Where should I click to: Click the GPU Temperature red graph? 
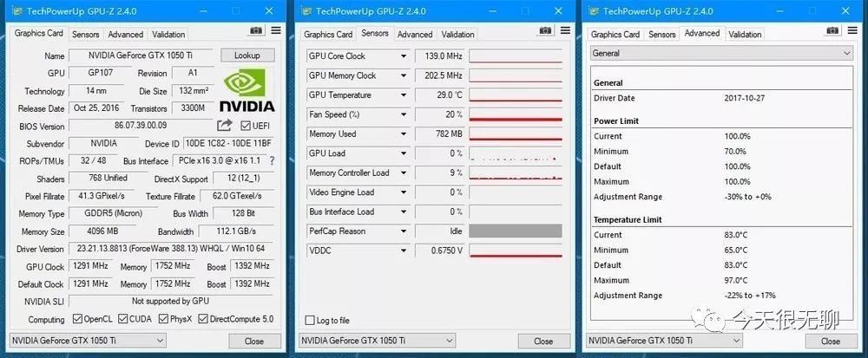point(516,95)
